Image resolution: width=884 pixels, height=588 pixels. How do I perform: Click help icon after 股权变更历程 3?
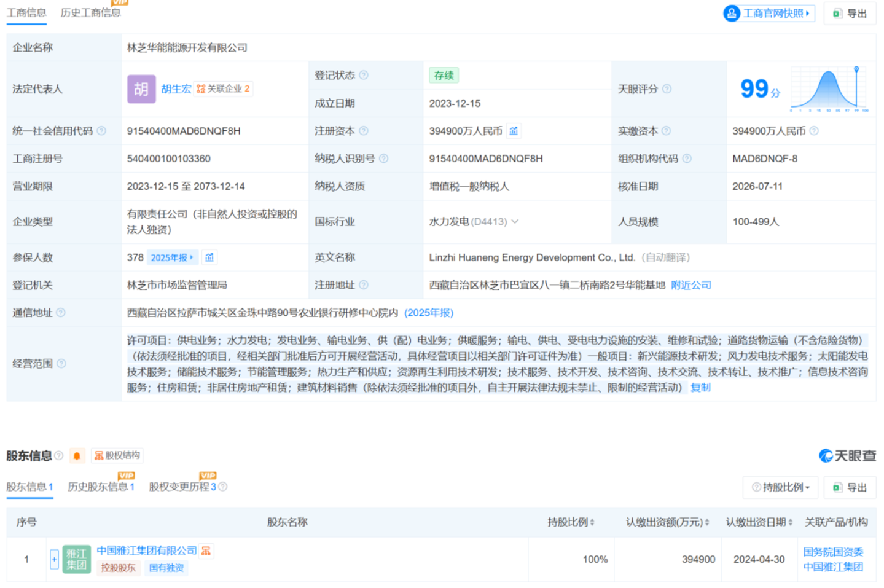(222, 487)
